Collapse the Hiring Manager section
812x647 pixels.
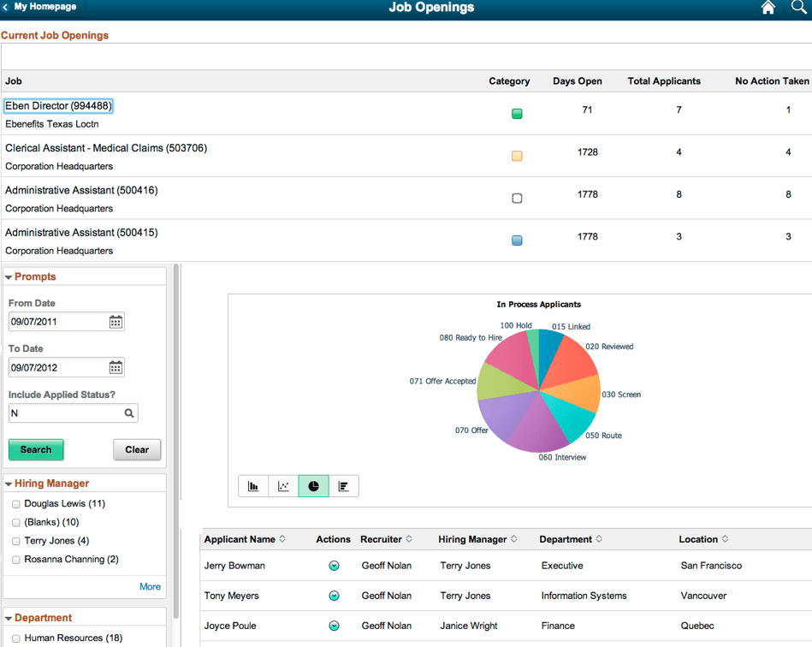(9, 483)
